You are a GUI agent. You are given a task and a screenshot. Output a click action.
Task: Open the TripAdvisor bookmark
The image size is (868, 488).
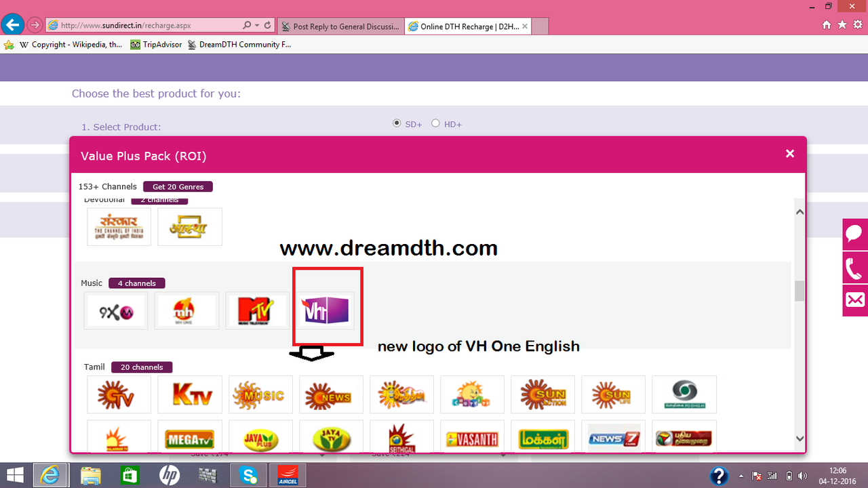[x=157, y=45]
